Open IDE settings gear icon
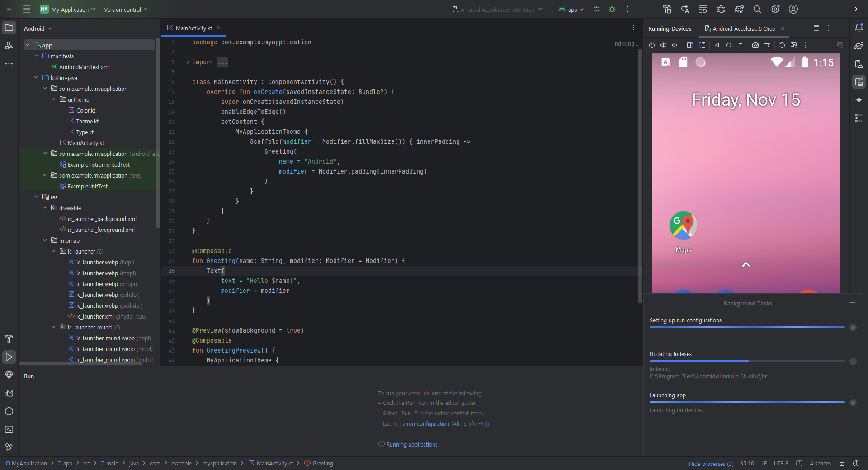The image size is (868, 470). pos(775,9)
